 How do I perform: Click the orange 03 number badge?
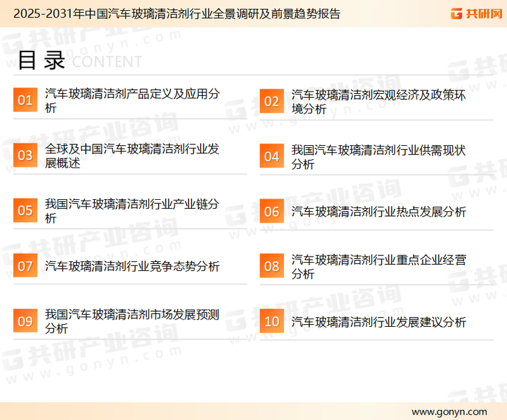pyautogui.click(x=25, y=155)
